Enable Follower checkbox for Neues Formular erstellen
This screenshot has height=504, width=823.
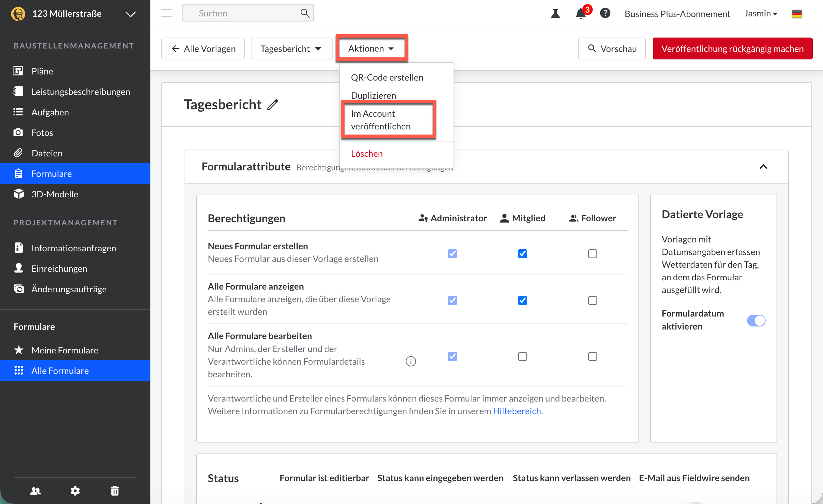pyautogui.click(x=592, y=254)
